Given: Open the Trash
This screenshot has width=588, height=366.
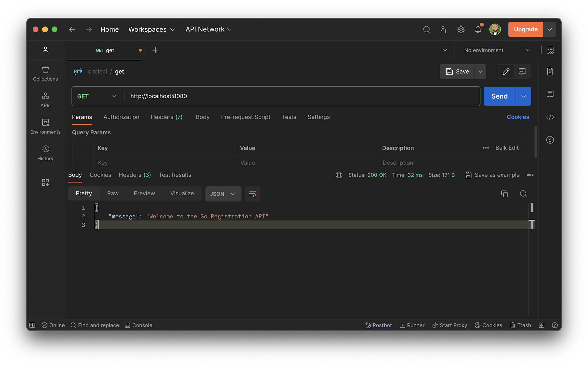Looking at the screenshot, I should click(521, 325).
